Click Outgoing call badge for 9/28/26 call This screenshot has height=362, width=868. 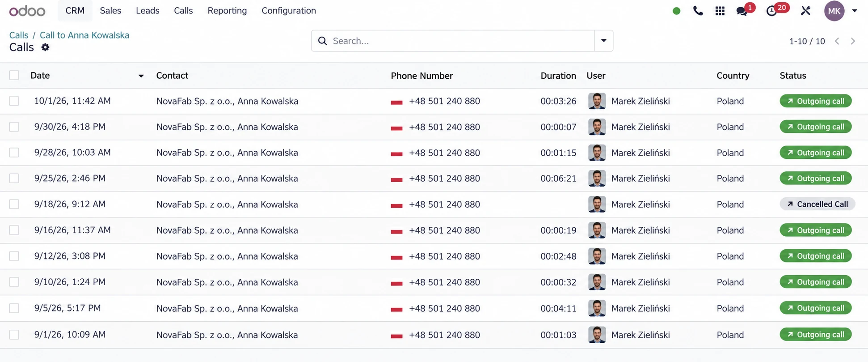point(815,153)
